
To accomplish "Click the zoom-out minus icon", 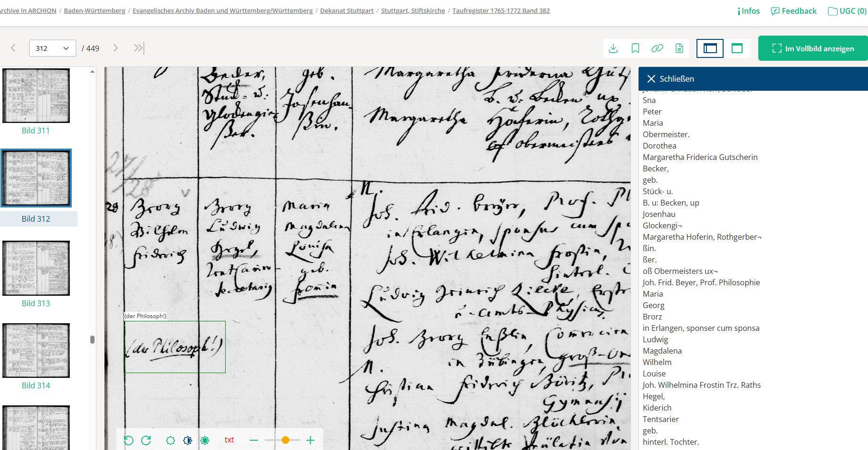I will [254, 440].
